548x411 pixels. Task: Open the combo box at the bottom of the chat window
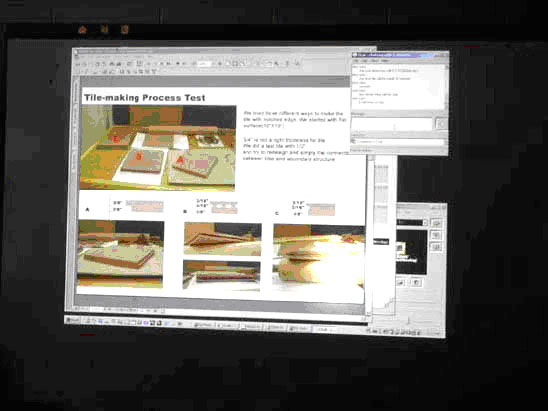coord(398,142)
